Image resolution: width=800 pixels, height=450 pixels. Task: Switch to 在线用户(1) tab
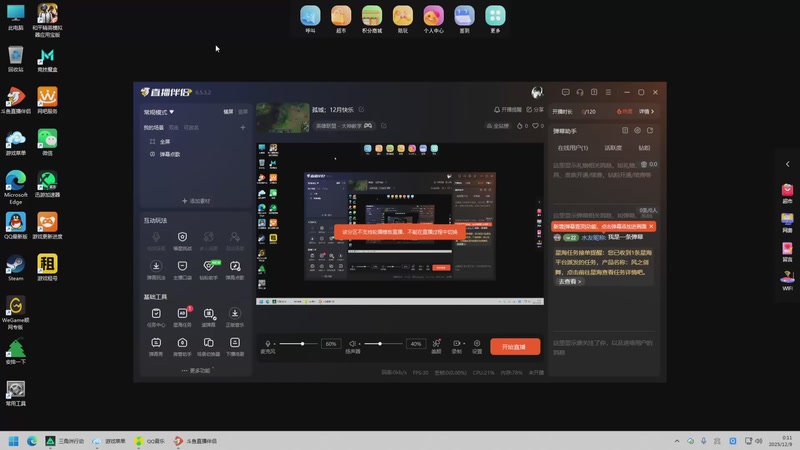tap(572, 148)
